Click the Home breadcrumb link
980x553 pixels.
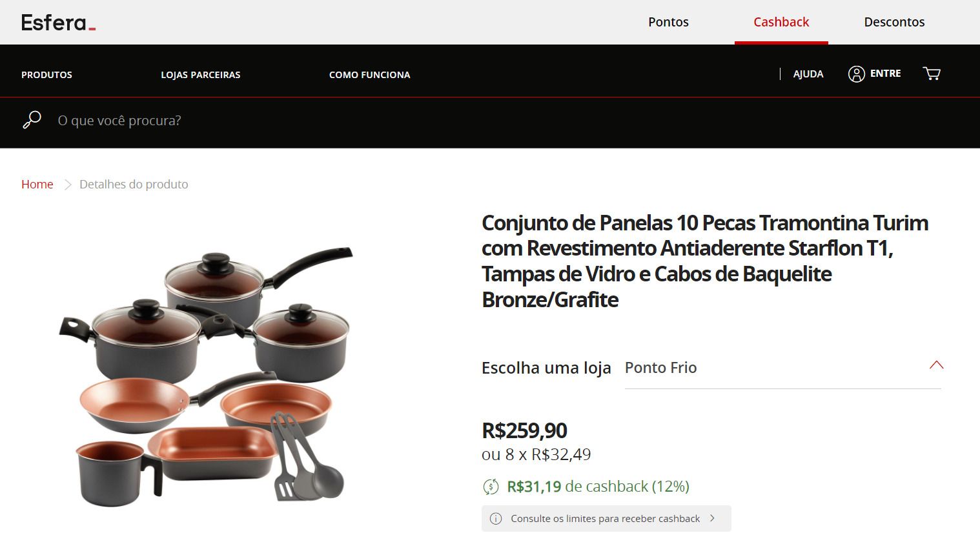click(37, 185)
